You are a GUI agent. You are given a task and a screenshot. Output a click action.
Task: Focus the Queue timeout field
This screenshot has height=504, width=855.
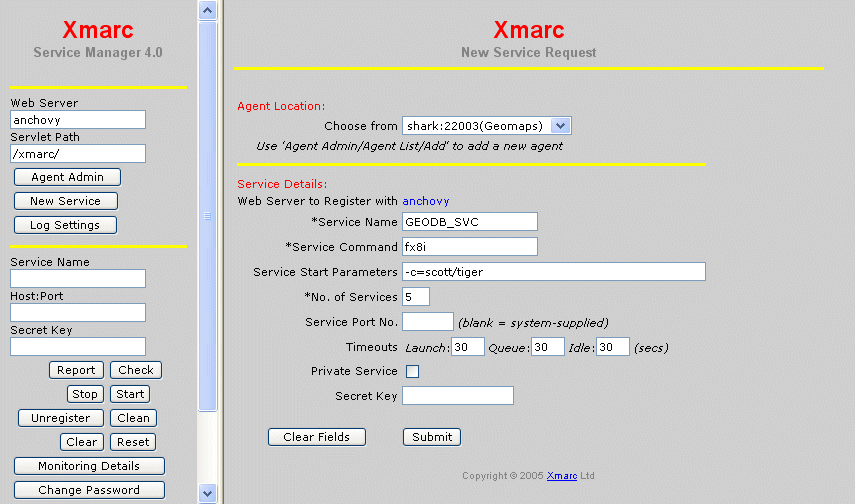tap(547, 347)
